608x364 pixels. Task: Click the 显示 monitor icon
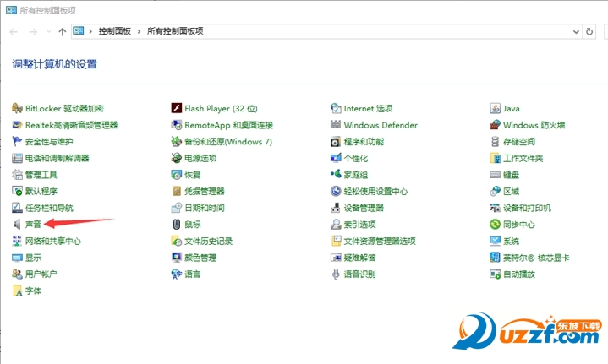point(17,258)
